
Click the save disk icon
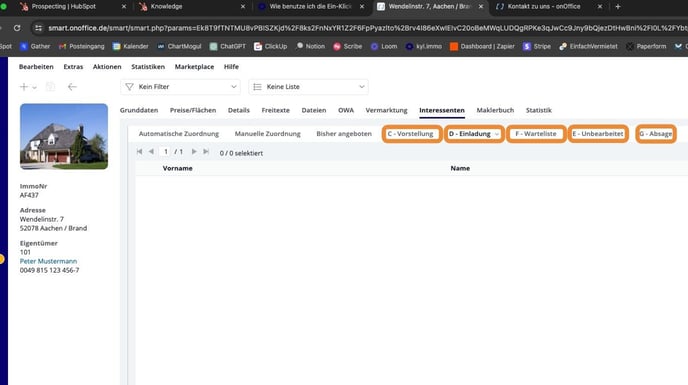[x=50, y=87]
